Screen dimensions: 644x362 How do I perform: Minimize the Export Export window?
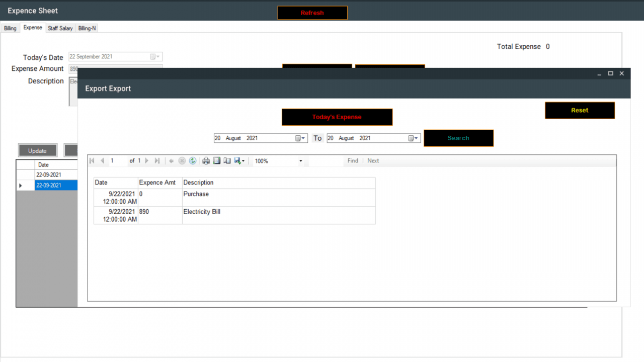pos(599,73)
